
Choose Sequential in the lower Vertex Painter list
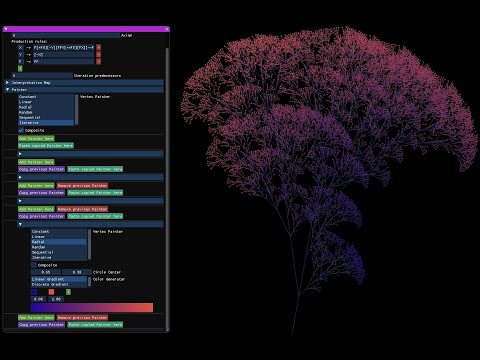(x=59, y=252)
